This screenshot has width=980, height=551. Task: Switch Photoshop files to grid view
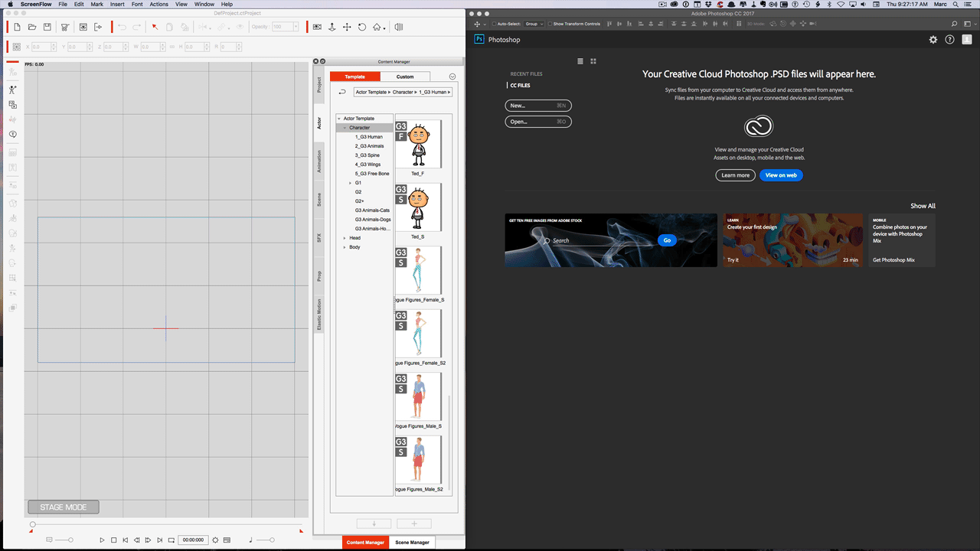pyautogui.click(x=593, y=61)
